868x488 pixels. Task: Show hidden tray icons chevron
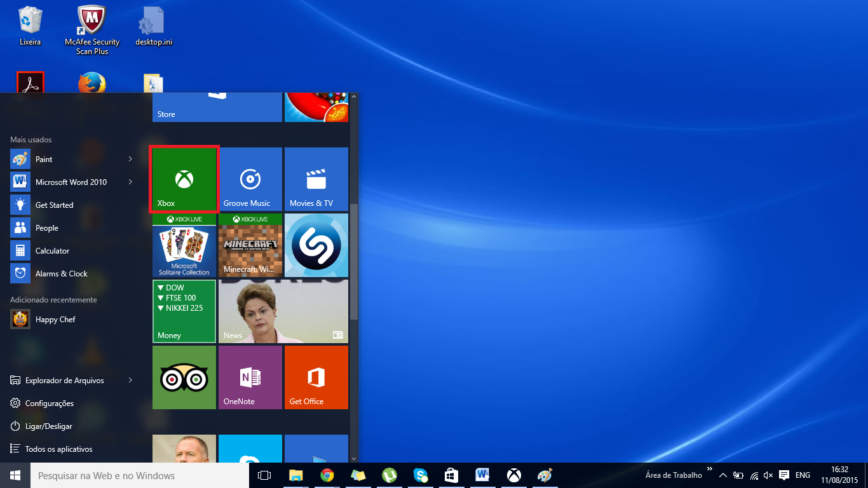(723, 475)
